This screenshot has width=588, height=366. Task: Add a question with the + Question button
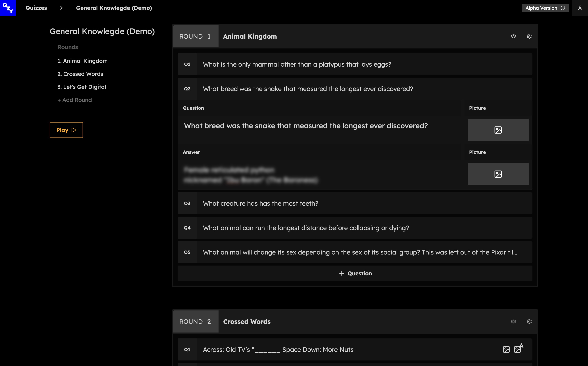355,273
